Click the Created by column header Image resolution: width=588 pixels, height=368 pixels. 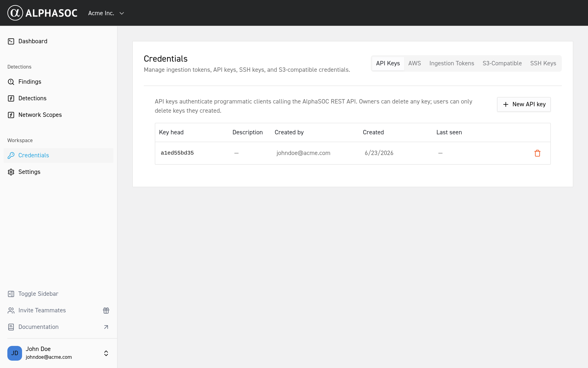point(289,132)
